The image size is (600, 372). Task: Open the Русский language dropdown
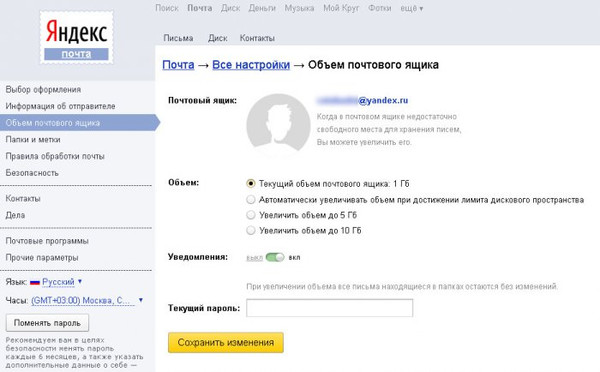pyautogui.click(x=62, y=282)
